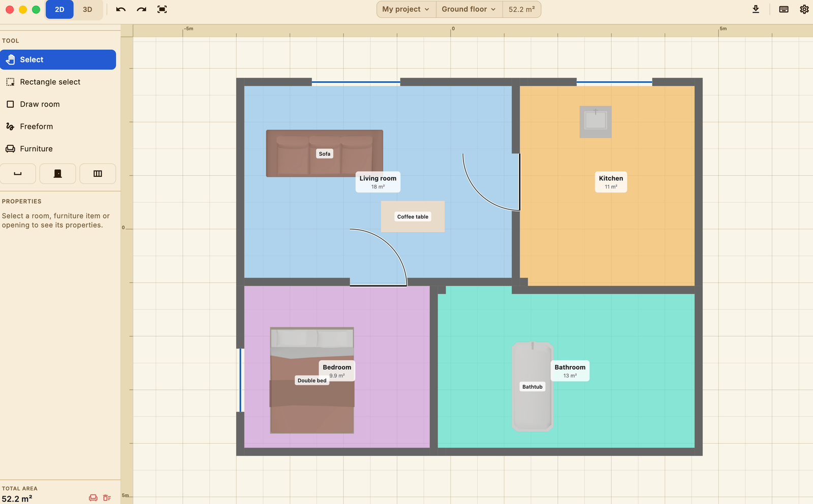Click the 52.2 m² area in the top bar
Screen dimensions: 813x504
[x=522, y=9]
